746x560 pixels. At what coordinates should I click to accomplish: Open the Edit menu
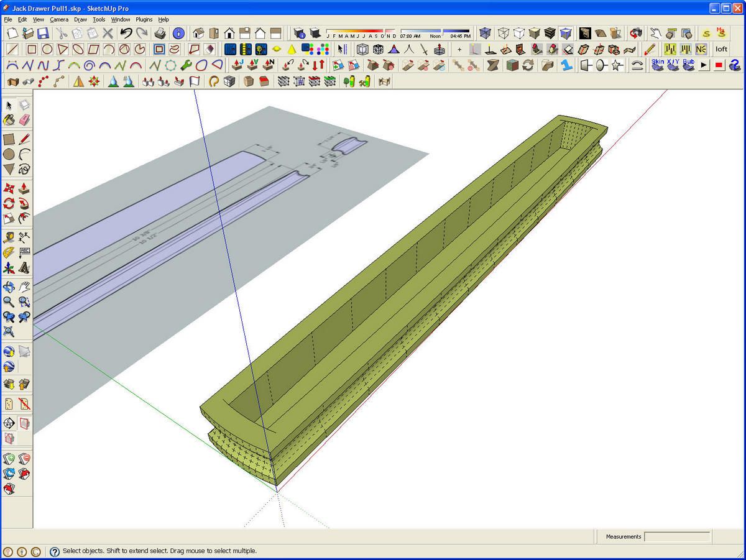22,19
